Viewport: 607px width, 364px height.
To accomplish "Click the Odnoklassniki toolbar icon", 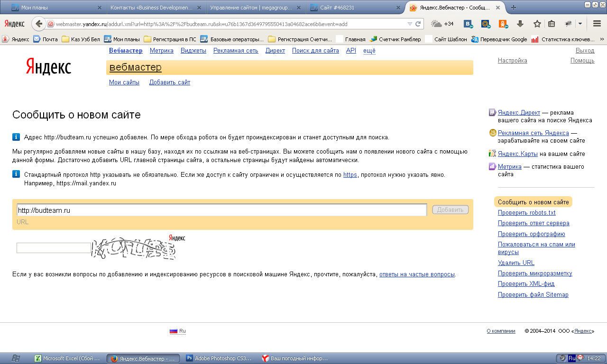I will point(503,24).
